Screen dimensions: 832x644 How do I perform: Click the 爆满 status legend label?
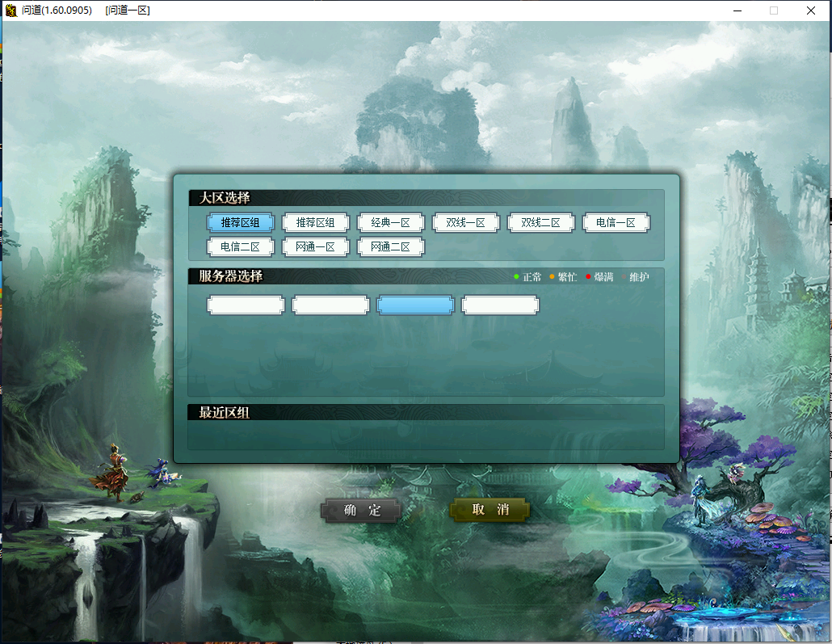[x=603, y=277]
